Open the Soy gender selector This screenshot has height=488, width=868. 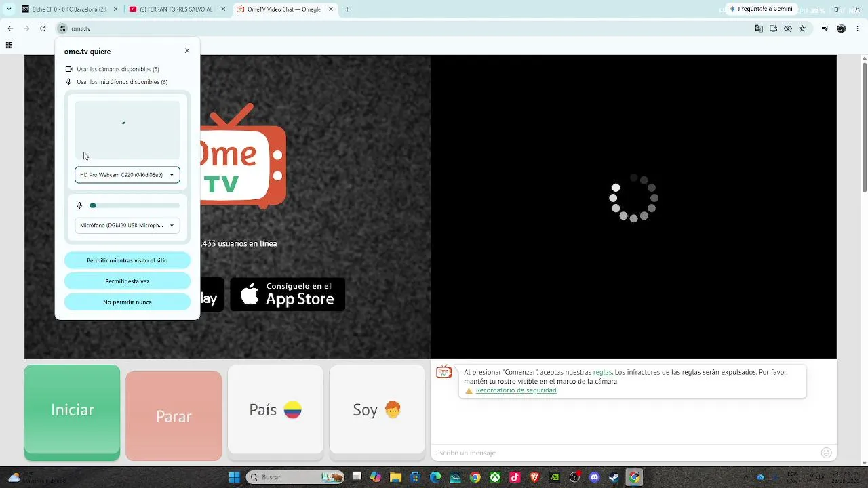pyautogui.click(x=377, y=410)
